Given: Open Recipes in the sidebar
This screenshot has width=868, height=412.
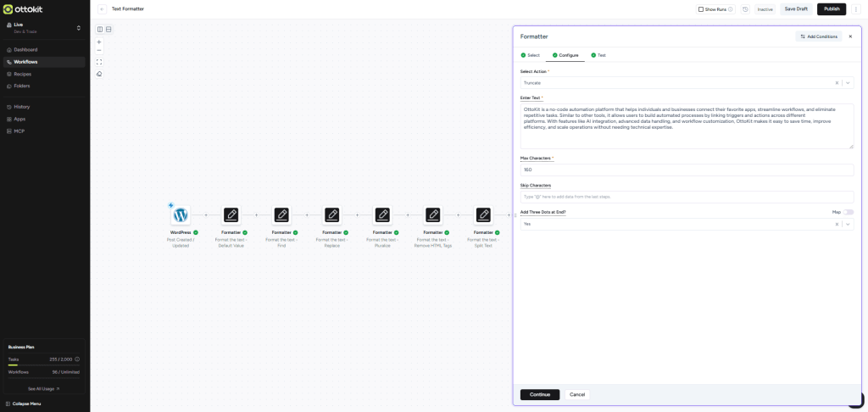Looking at the screenshot, I should click(x=23, y=74).
